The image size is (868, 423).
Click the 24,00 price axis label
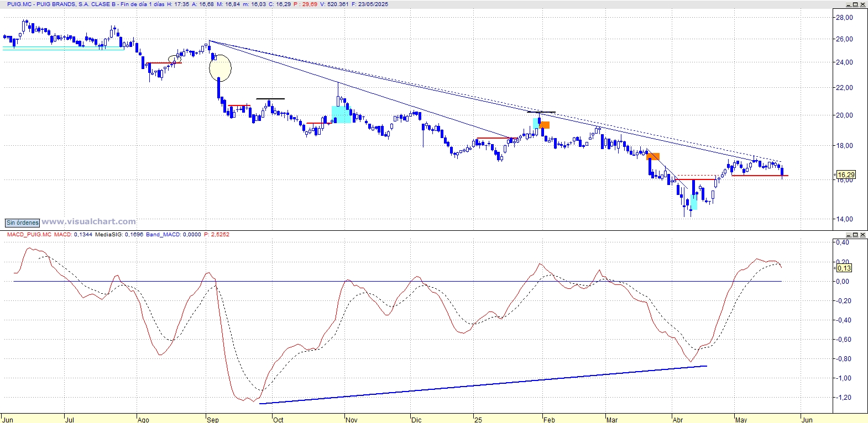click(x=844, y=62)
